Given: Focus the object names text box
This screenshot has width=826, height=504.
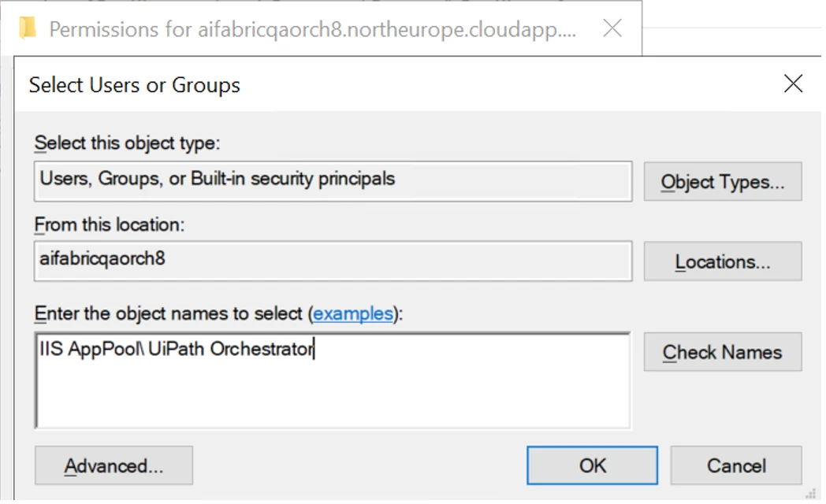Looking at the screenshot, I should [333, 380].
